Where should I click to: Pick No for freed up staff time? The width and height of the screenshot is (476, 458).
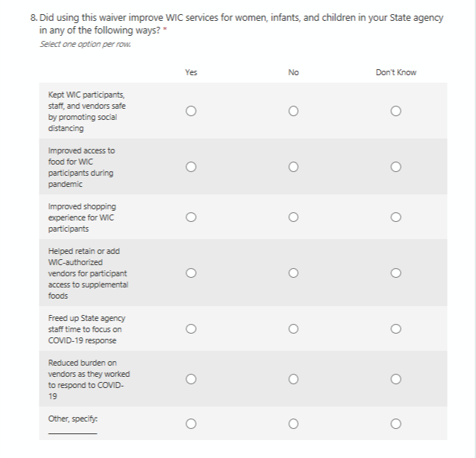point(293,328)
